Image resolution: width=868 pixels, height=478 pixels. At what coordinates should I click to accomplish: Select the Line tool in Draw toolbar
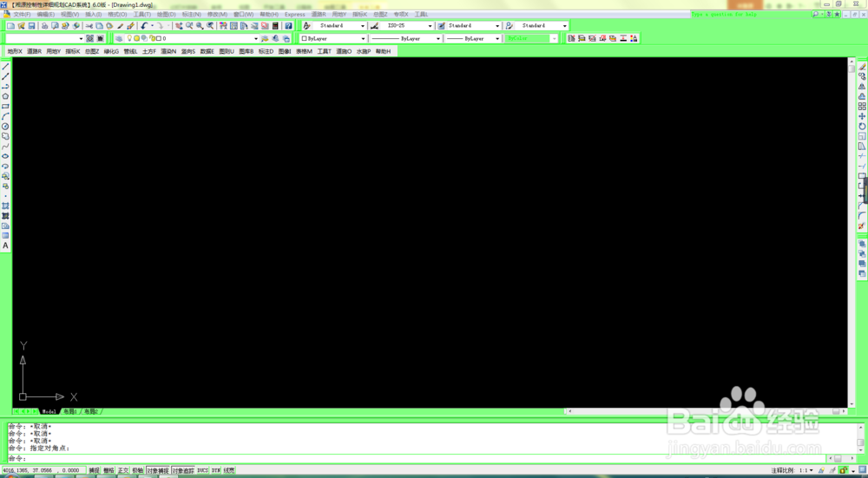(5, 67)
